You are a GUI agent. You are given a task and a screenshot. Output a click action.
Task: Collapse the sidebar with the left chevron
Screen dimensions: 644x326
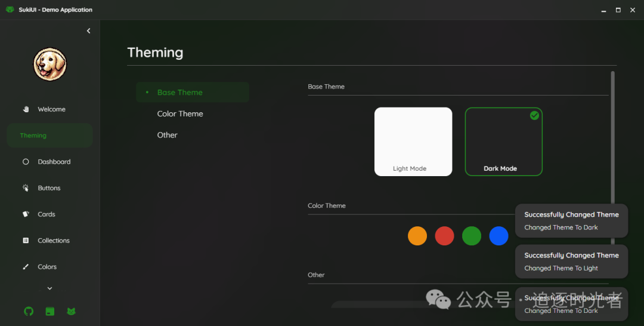click(89, 31)
